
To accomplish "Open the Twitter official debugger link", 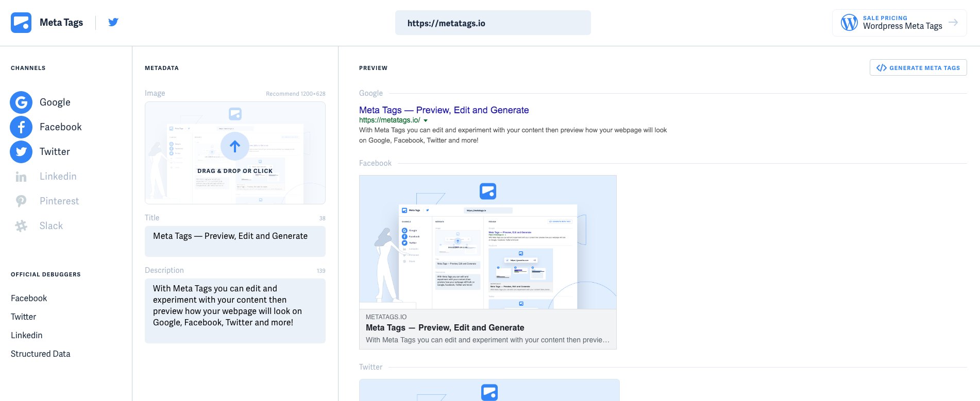I will coord(24,317).
